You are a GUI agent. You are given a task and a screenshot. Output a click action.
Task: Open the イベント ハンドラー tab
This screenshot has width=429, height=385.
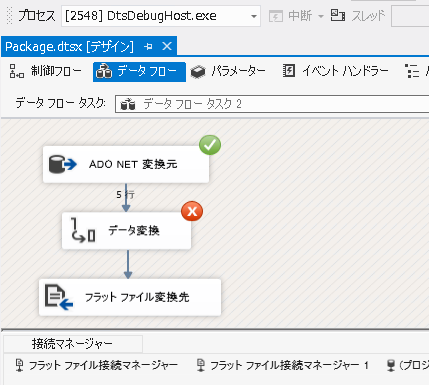click(335, 71)
